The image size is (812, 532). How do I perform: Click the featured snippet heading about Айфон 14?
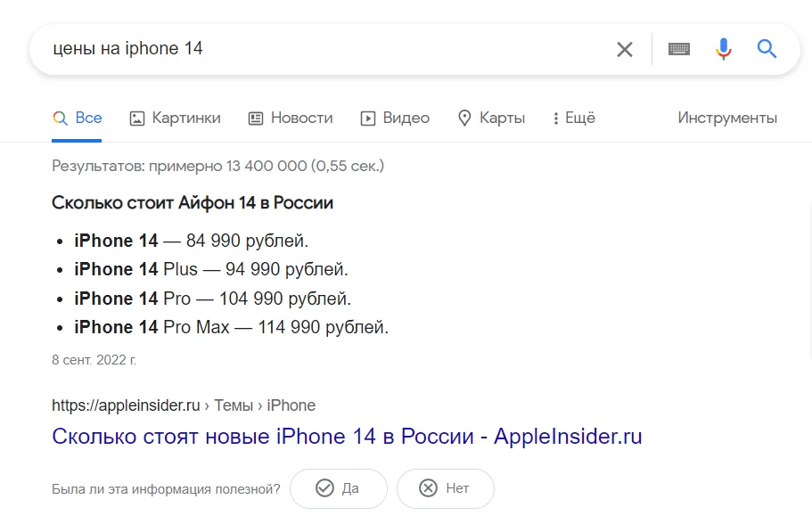point(193,203)
